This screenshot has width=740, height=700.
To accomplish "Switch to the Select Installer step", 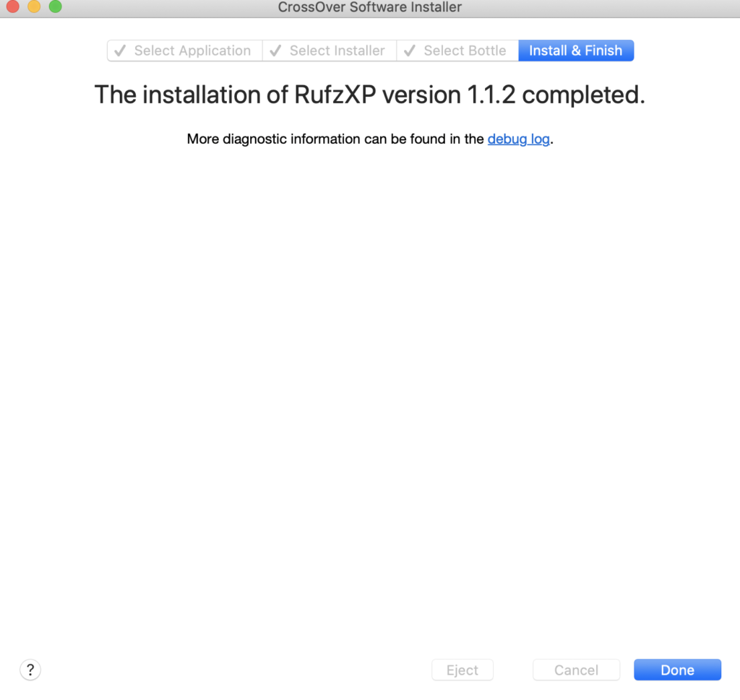I will (337, 51).
